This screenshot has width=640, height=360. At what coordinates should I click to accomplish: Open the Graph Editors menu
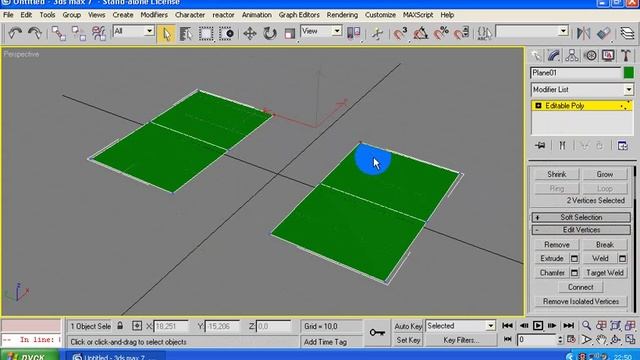pos(299,15)
